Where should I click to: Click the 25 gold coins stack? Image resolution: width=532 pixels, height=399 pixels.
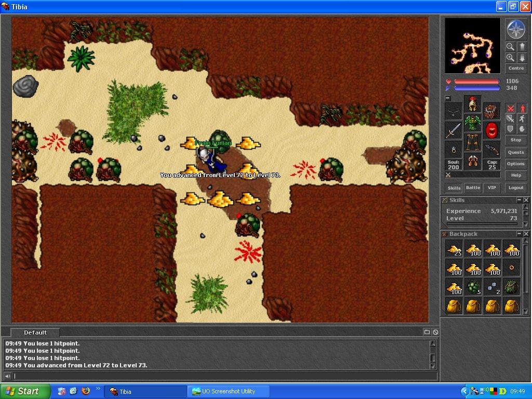pyautogui.click(x=454, y=249)
